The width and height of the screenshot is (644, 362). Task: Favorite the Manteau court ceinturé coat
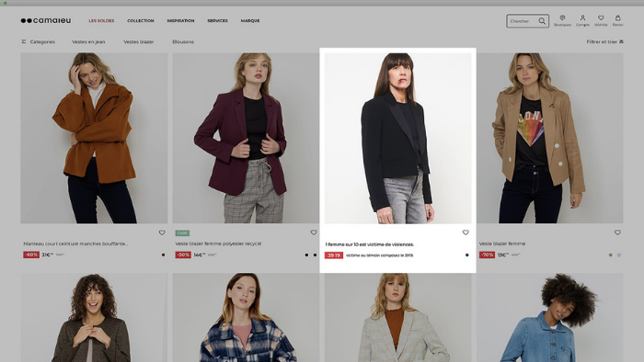click(x=162, y=232)
